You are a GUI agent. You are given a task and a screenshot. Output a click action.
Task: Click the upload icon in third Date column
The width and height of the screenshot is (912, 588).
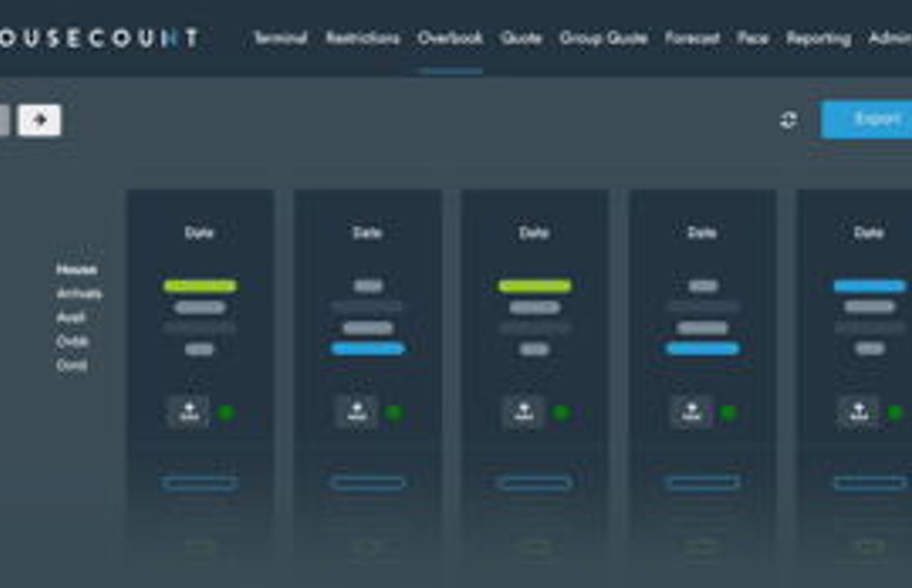[x=524, y=411]
